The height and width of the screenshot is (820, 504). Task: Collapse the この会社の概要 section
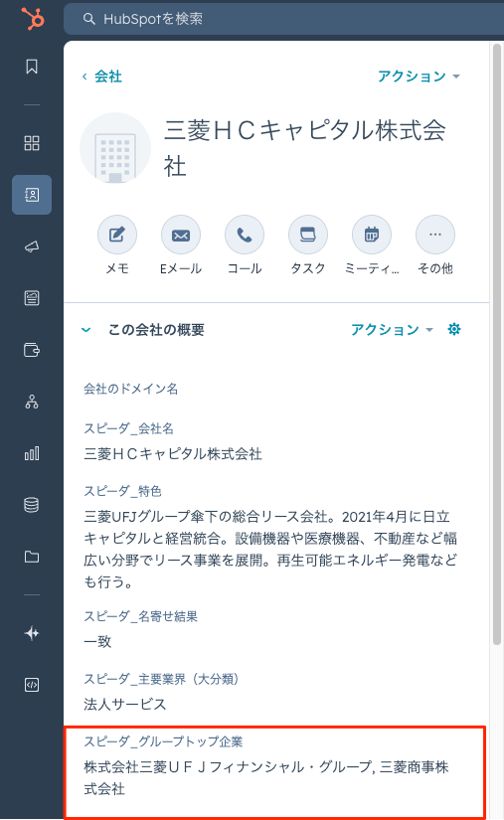[x=86, y=330]
